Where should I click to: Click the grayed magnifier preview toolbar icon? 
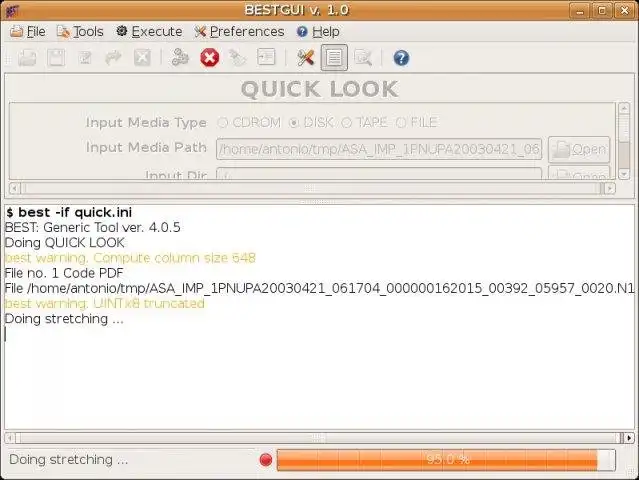(x=363, y=58)
